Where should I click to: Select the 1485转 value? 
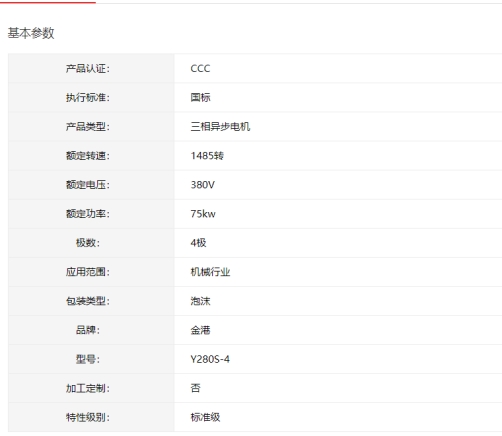pyautogui.click(x=207, y=156)
